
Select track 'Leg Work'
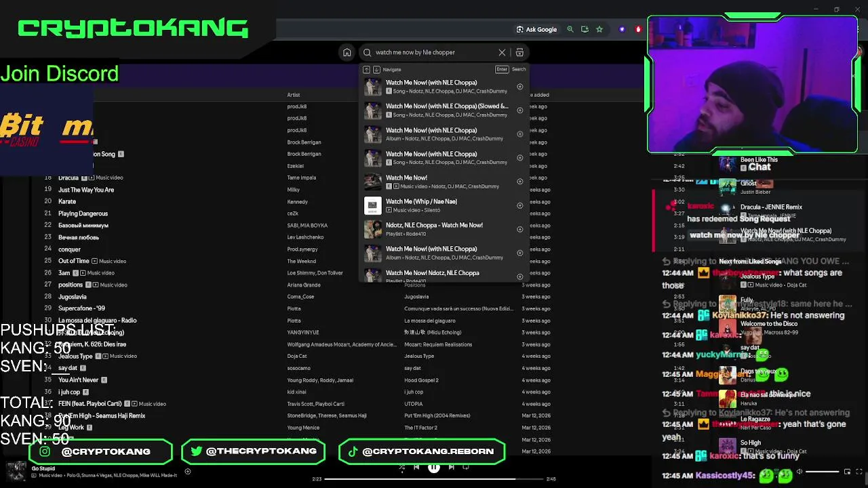tap(71, 428)
